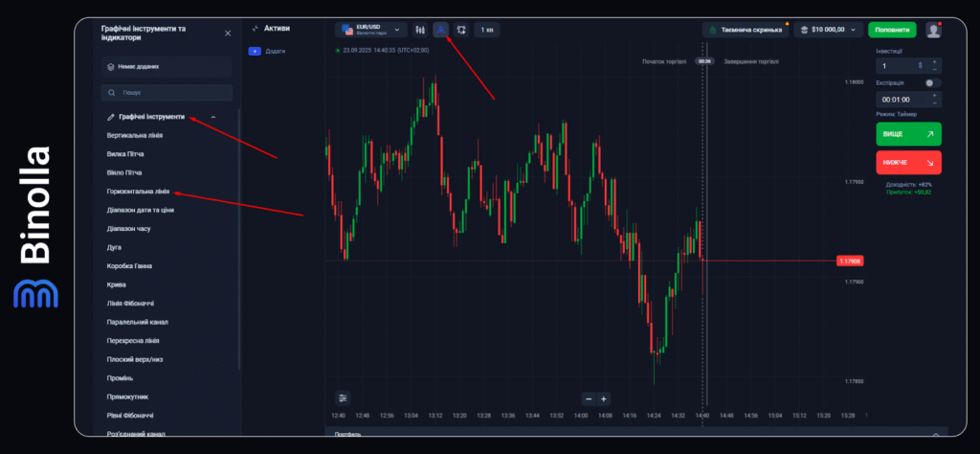Open the EUR/USD asset dropdown
980x454 pixels.
[371, 30]
